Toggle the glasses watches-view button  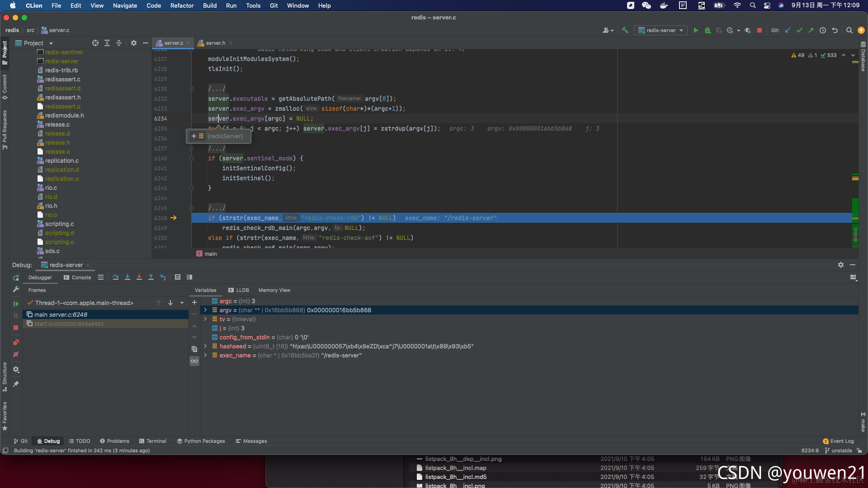(x=194, y=361)
